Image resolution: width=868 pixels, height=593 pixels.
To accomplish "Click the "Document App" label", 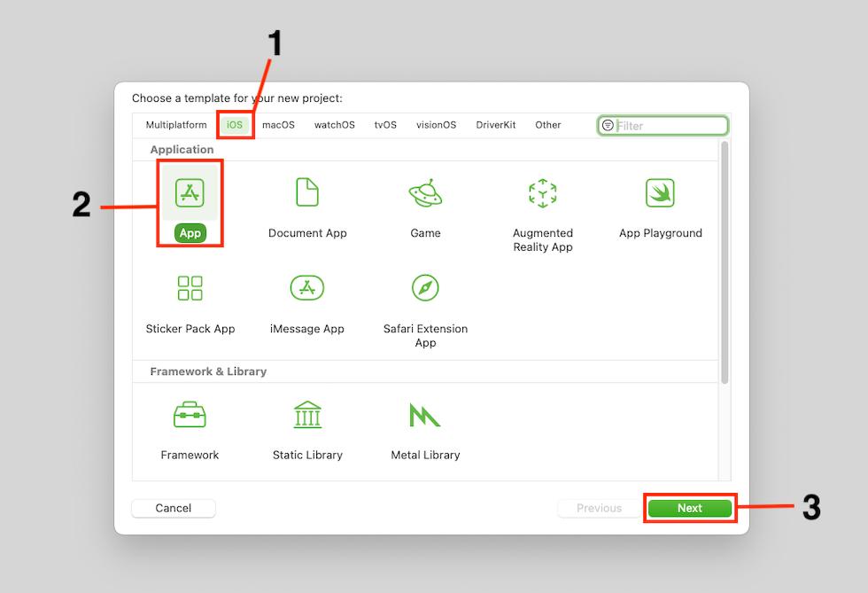I will coord(307,233).
